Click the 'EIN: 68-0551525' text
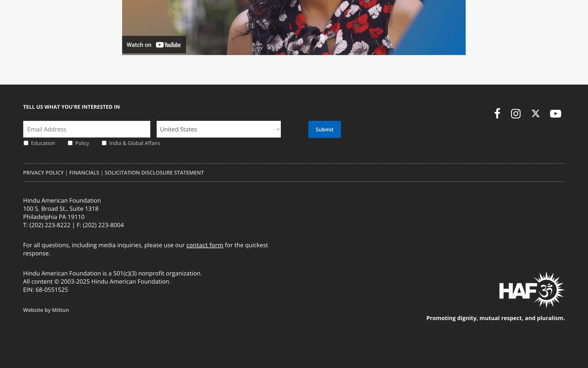 (46, 290)
